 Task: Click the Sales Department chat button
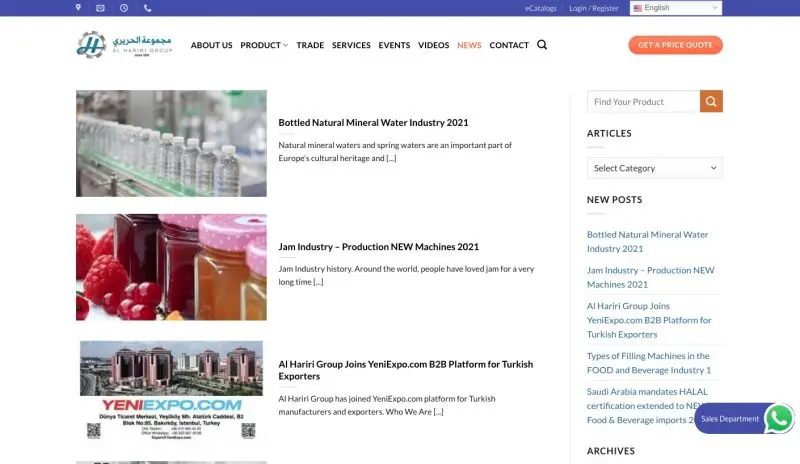(x=730, y=419)
